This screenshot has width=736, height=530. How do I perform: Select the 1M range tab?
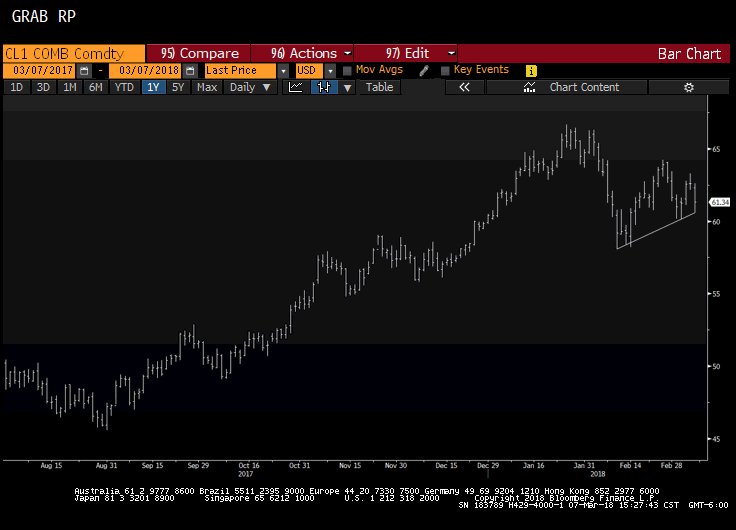coord(70,87)
